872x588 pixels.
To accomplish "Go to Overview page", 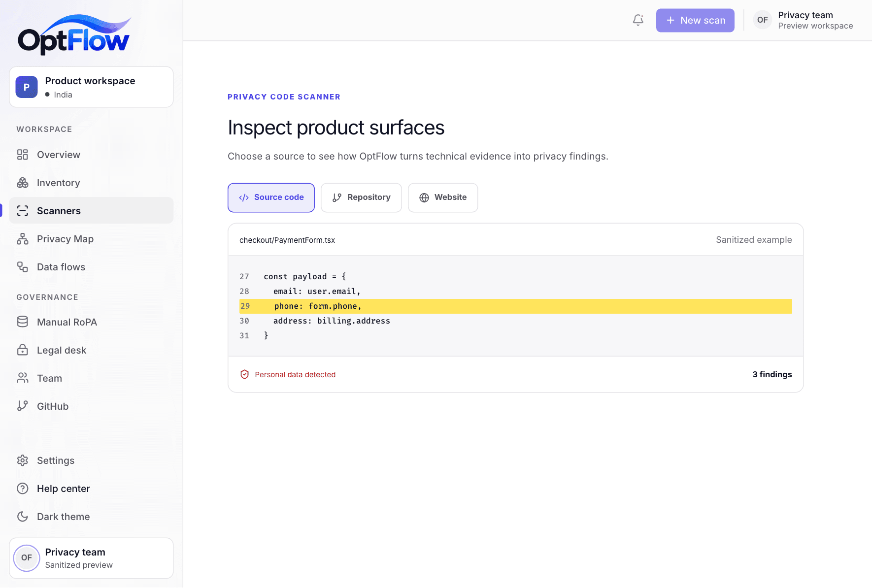I will [x=91, y=155].
